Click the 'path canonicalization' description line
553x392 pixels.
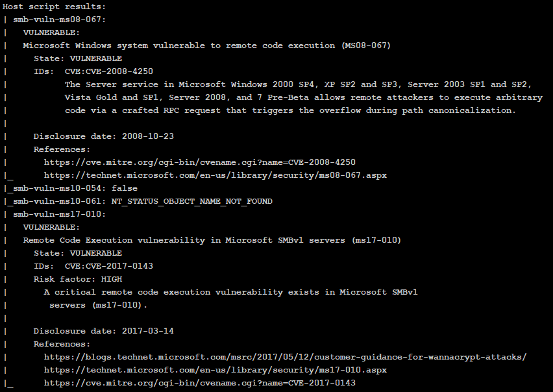click(x=289, y=110)
